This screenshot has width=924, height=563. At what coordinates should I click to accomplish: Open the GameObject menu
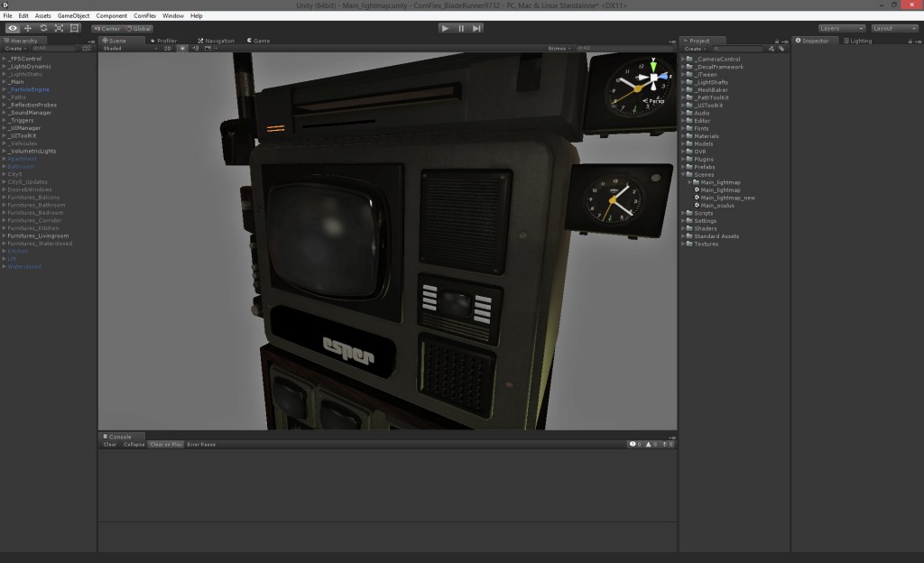tap(73, 15)
